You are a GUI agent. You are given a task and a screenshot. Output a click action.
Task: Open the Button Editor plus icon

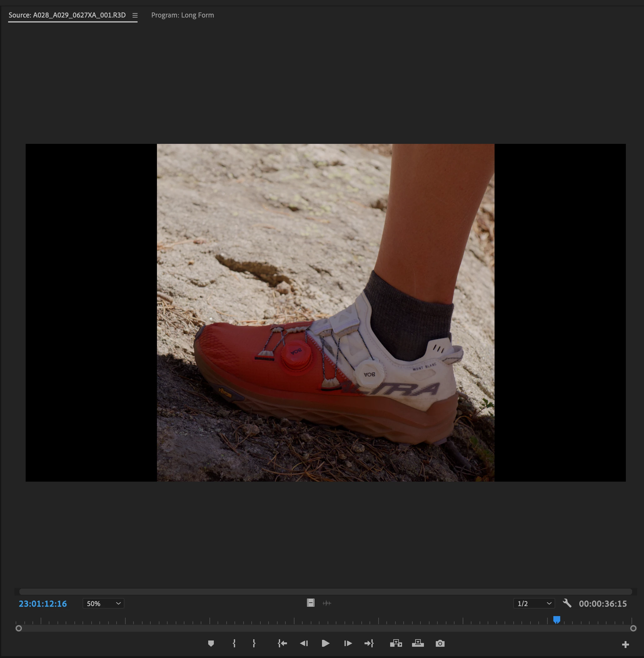click(x=625, y=645)
